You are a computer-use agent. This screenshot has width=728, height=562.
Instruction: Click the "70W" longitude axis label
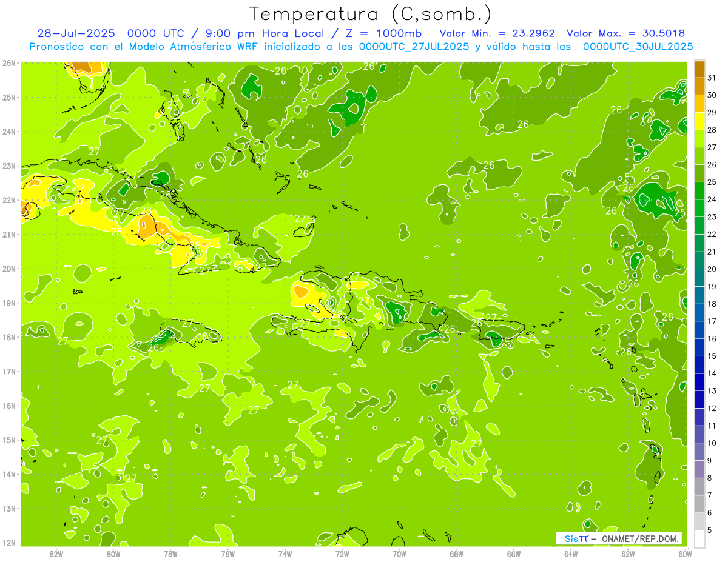(x=399, y=554)
